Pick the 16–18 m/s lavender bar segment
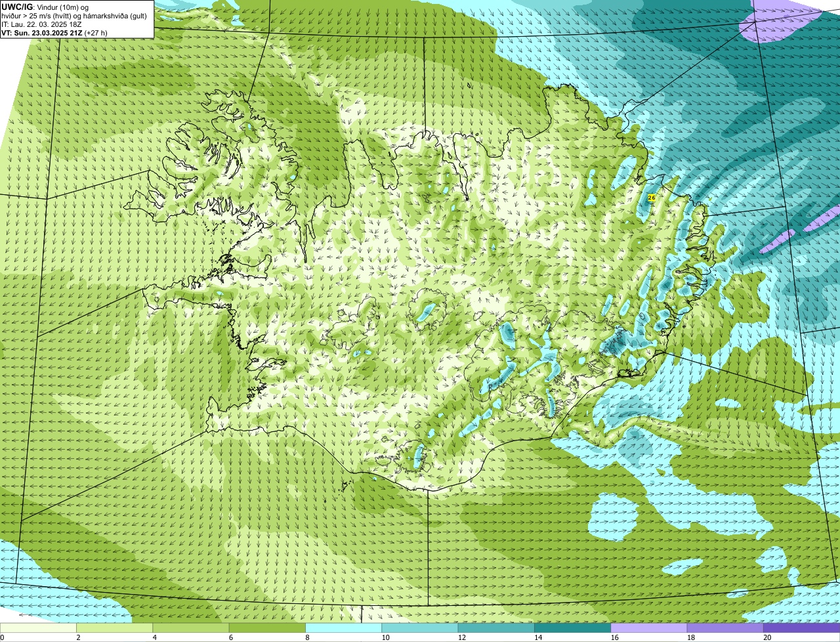The image size is (840, 642). click(x=649, y=628)
